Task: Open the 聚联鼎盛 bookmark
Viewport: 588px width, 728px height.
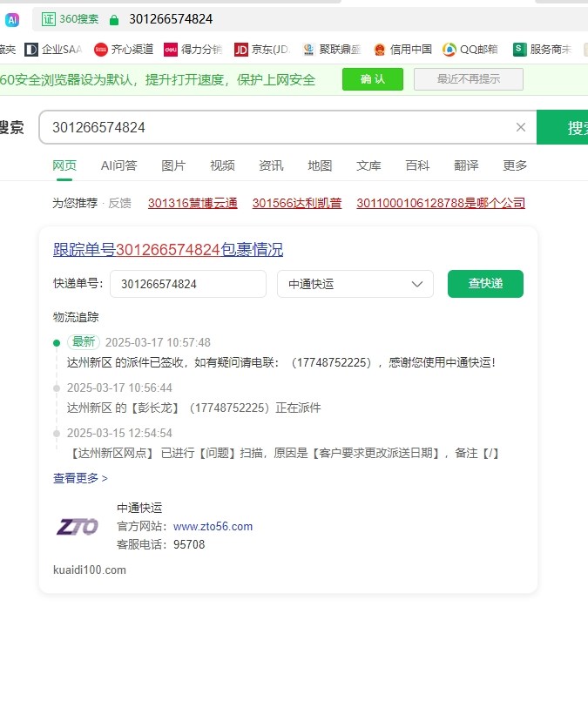Action: [x=331, y=50]
